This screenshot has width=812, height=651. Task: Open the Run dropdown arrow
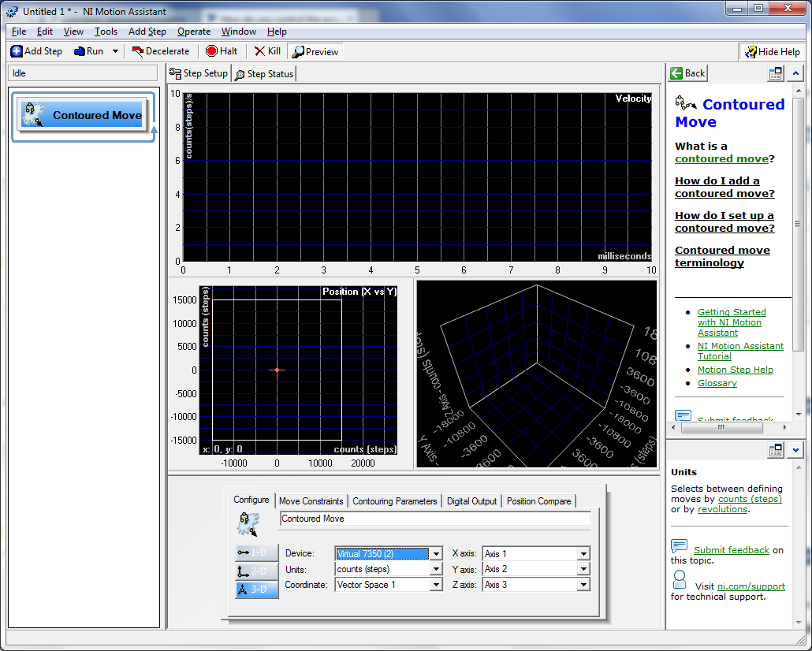coord(115,51)
